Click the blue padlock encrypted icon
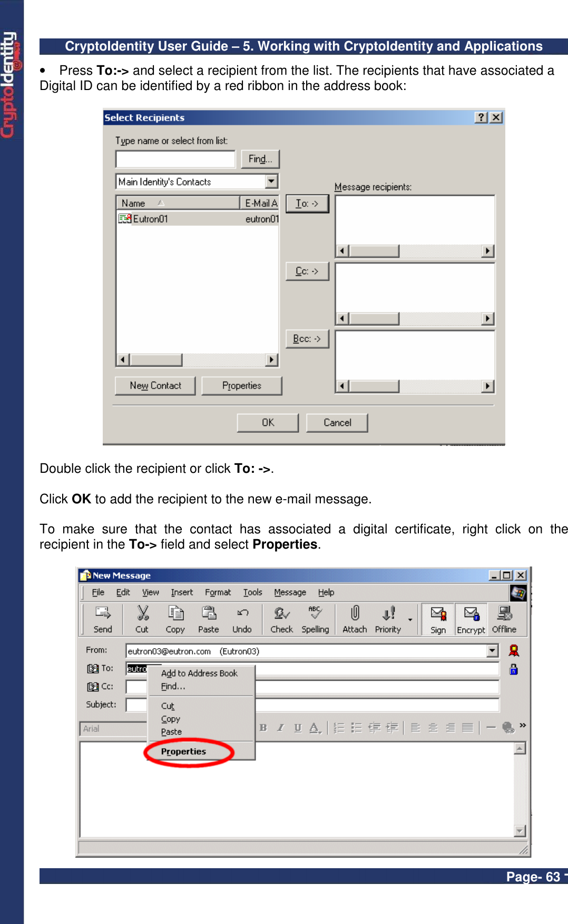The image size is (568, 924). (514, 669)
